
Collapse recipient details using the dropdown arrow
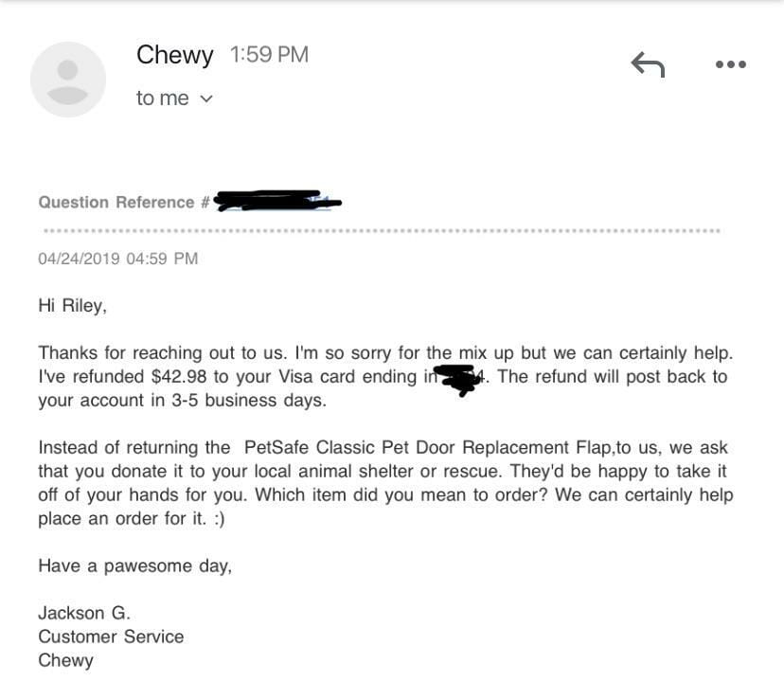[206, 98]
